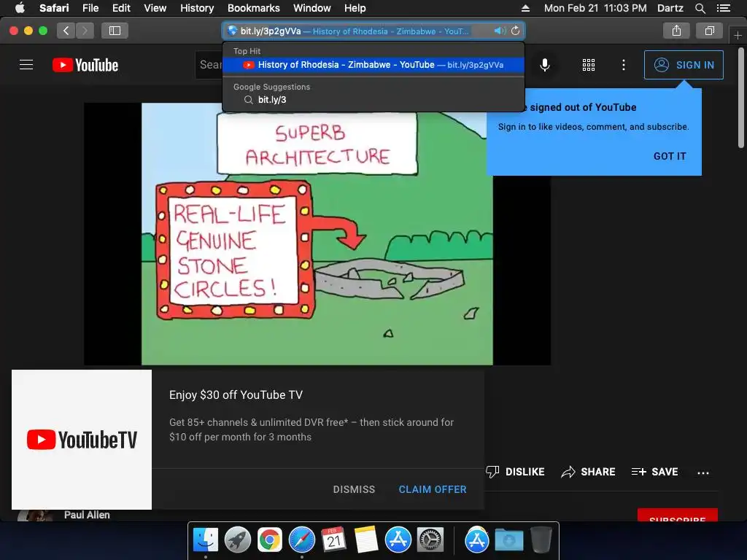747x560 pixels.
Task: Open the Help menu
Action: [x=355, y=8]
